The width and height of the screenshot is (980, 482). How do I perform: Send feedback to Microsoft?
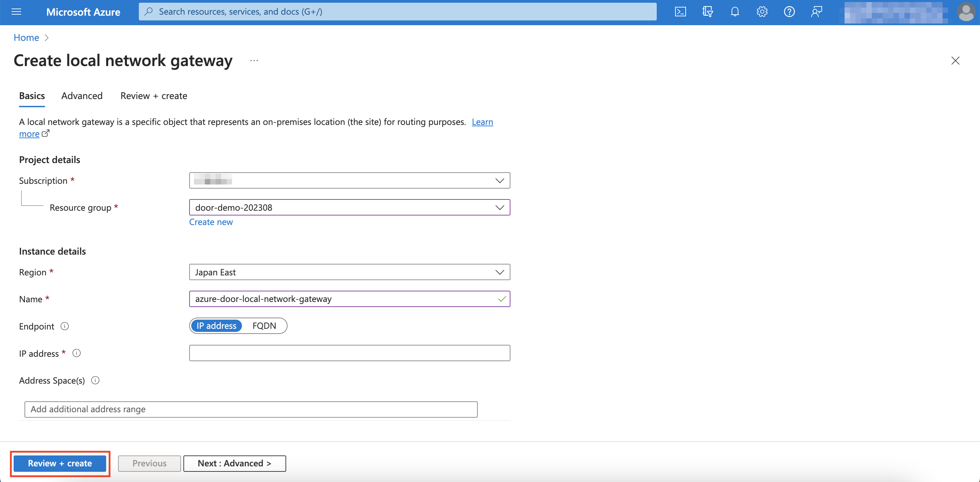tap(816, 12)
